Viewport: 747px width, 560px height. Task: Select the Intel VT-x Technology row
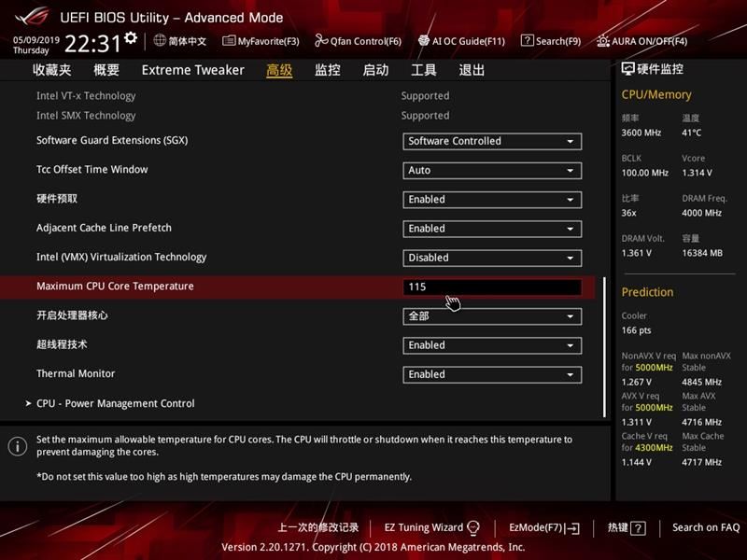point(297,96)
